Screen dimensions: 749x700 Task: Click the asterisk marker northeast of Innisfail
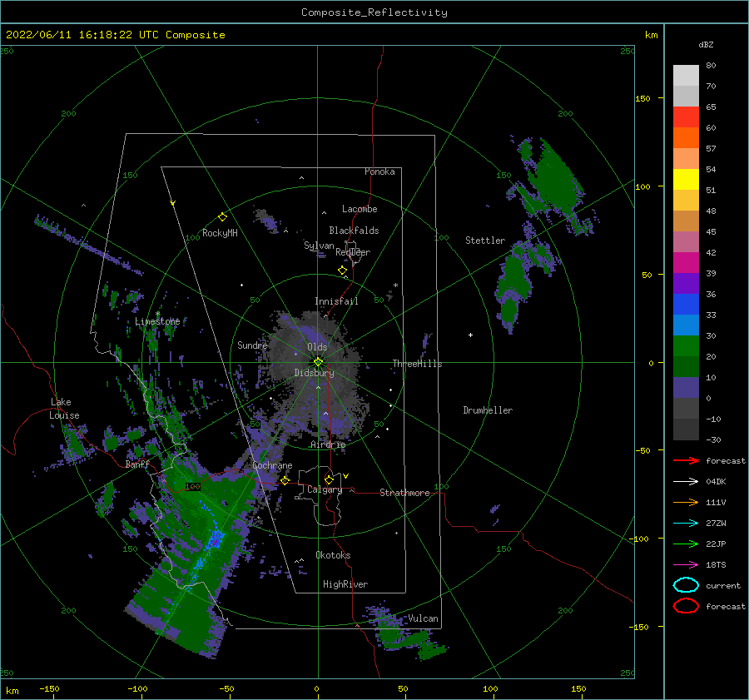[395, 285]
